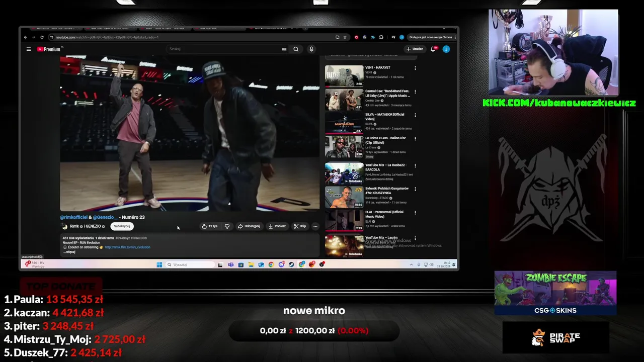Open Windows Start menu
644x362 pixels.
click(159, 264)
